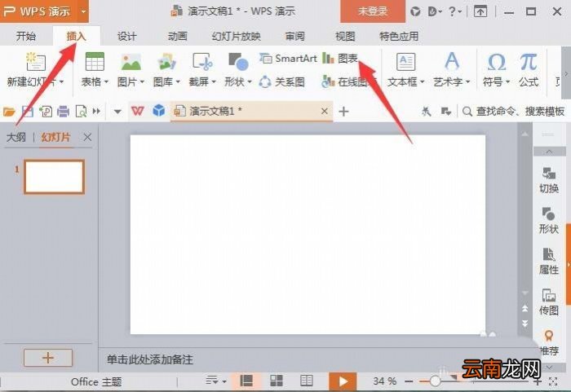The width and height of the screenshot is (571, 392).
Task: Open the 传图 upload image panel
Action: (x=549, y=302)
